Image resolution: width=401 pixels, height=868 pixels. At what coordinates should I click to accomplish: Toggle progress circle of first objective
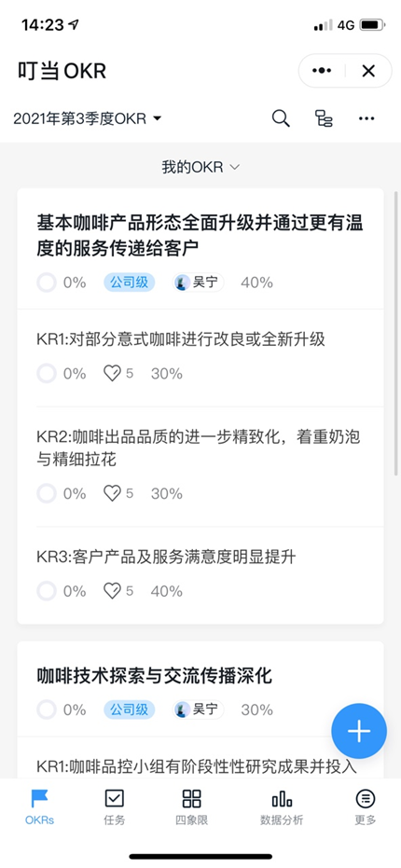pos(47,282)
